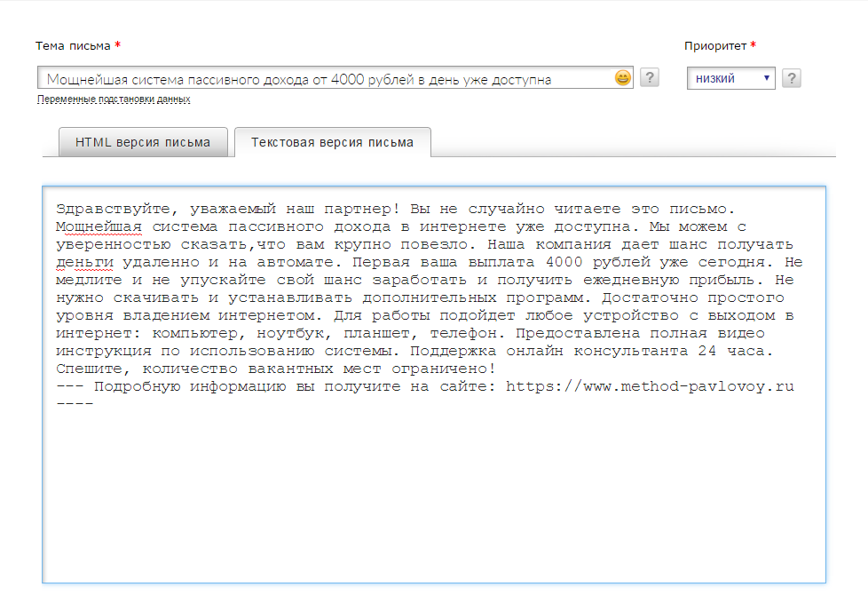This screenshot has width=868, height=595.
Task: Click the https://www.method-pavlovoy.ru URL in the text
Action: (x=650, y=386)
